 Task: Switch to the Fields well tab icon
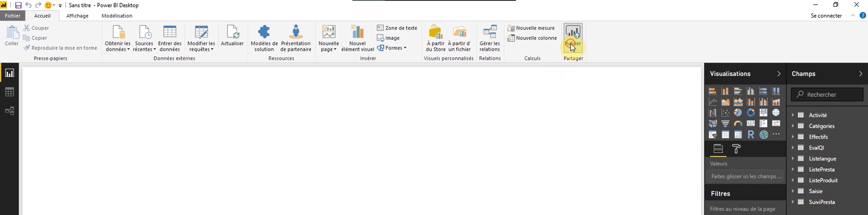click(718, 148)
